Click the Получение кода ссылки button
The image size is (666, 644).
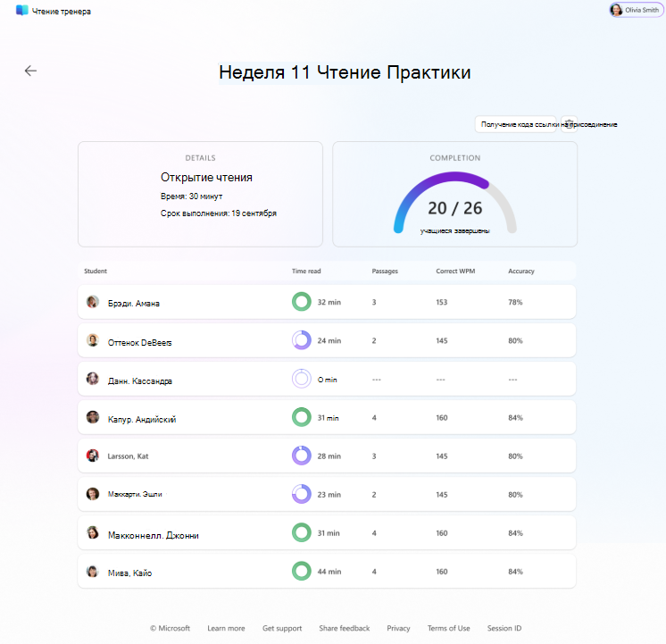516,124
